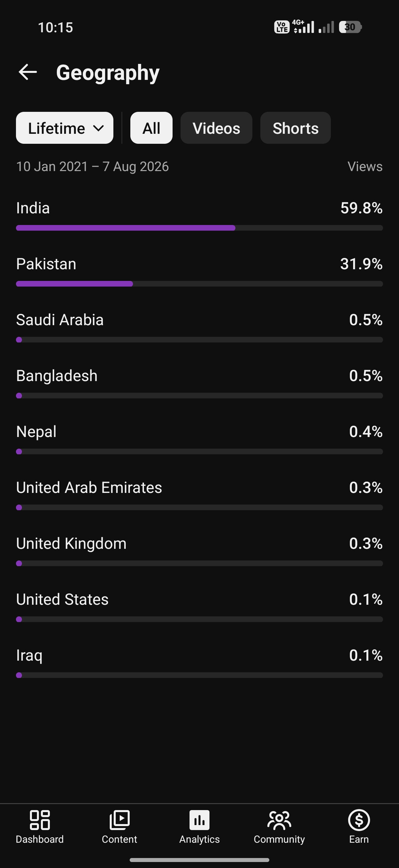Open the Community people icon
The width and height of the screenshot is (399, 868).
279,820
